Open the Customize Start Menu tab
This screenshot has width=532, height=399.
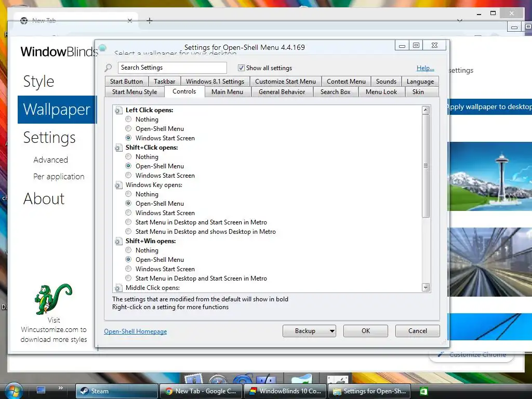coord(285,82)
